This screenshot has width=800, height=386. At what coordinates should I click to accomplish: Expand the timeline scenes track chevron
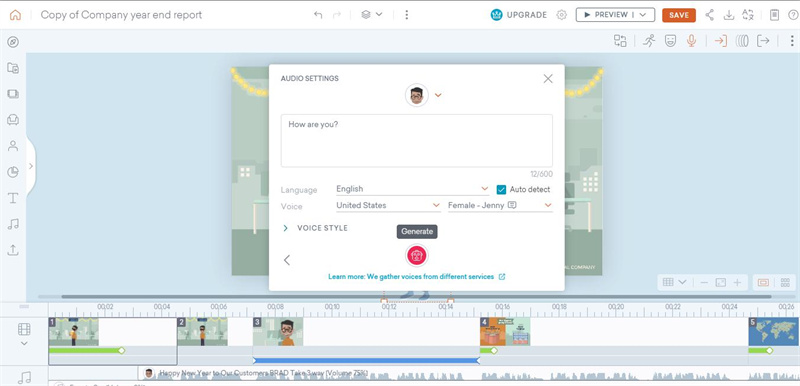coord(23,343)
